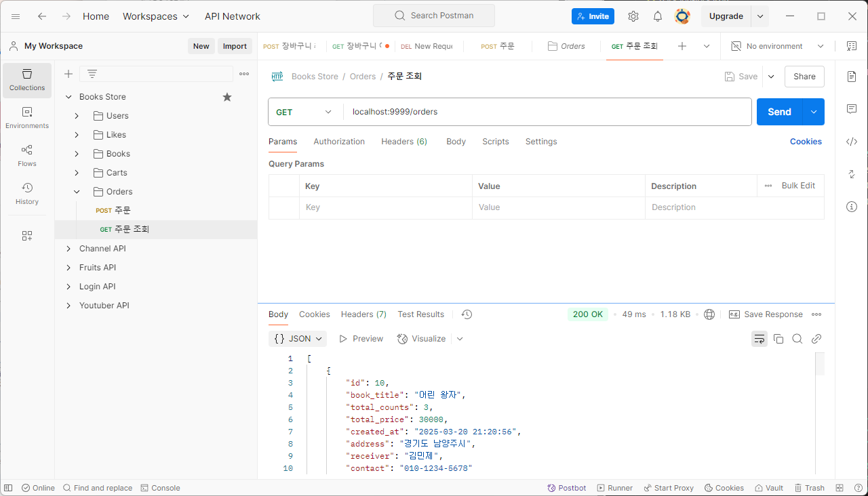Collapse the Orders folder

pos(77,192)
